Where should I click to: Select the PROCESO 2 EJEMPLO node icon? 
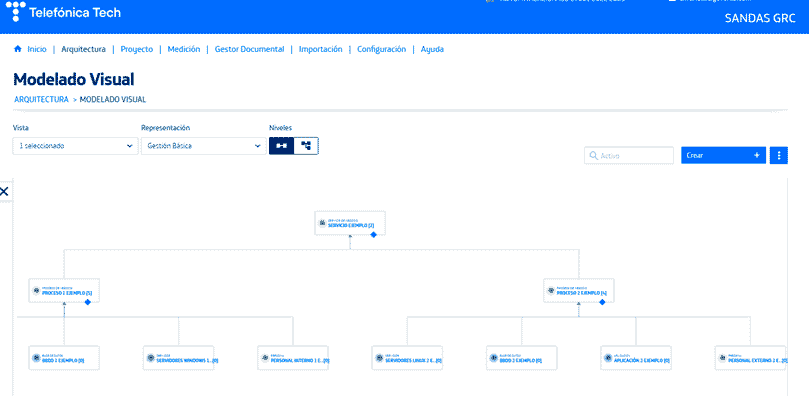pyautogui.click(x=551, y=290)
